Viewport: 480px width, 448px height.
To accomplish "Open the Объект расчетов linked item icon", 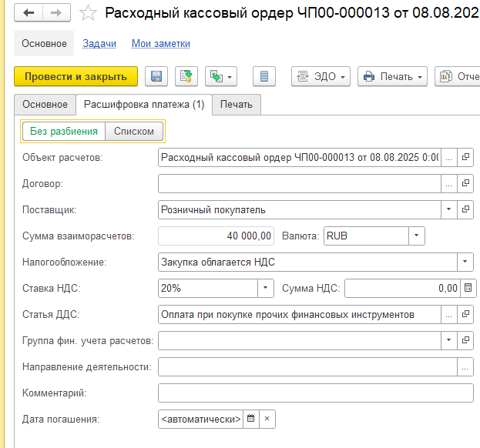I will [x=465, y=158].
